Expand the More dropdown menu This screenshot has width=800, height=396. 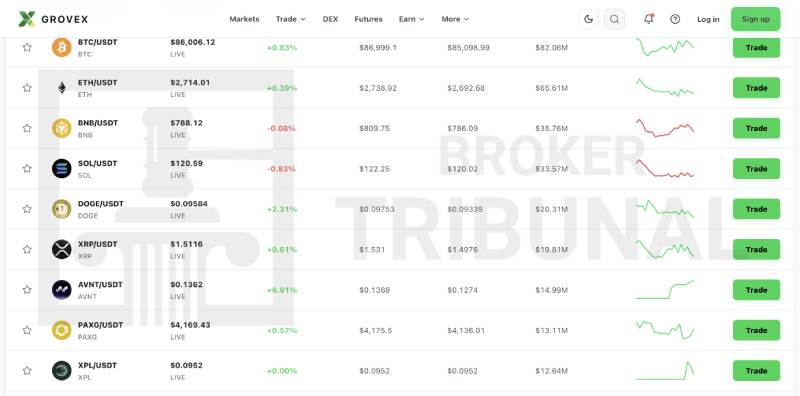[455, 19]
